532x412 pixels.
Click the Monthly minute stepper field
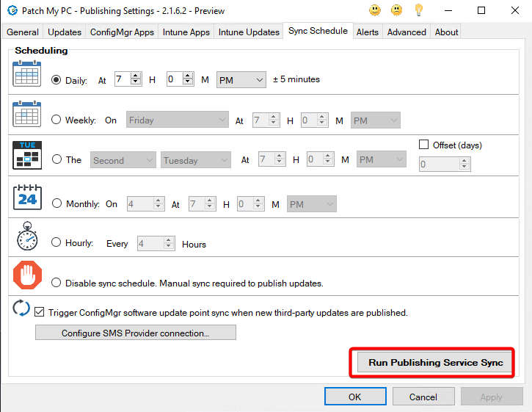click(x=251, y=203)
